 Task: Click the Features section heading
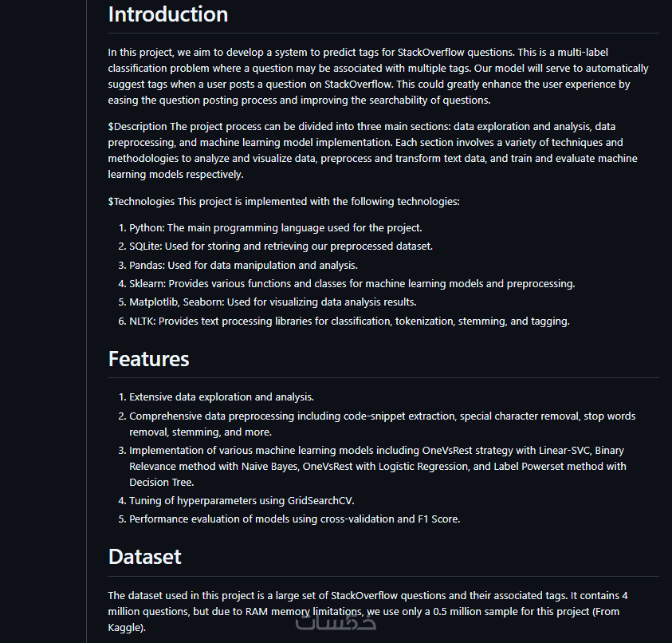[x=148, y=359]
